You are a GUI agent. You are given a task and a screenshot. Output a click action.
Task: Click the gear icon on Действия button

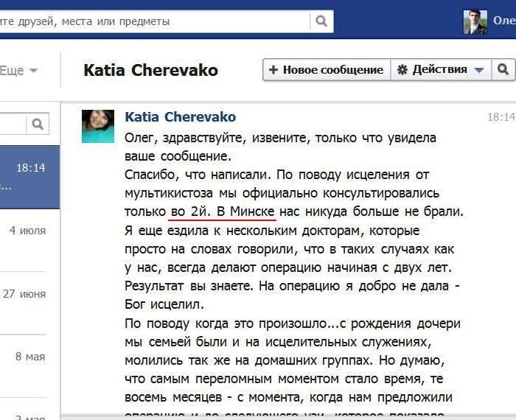[402, 70]
